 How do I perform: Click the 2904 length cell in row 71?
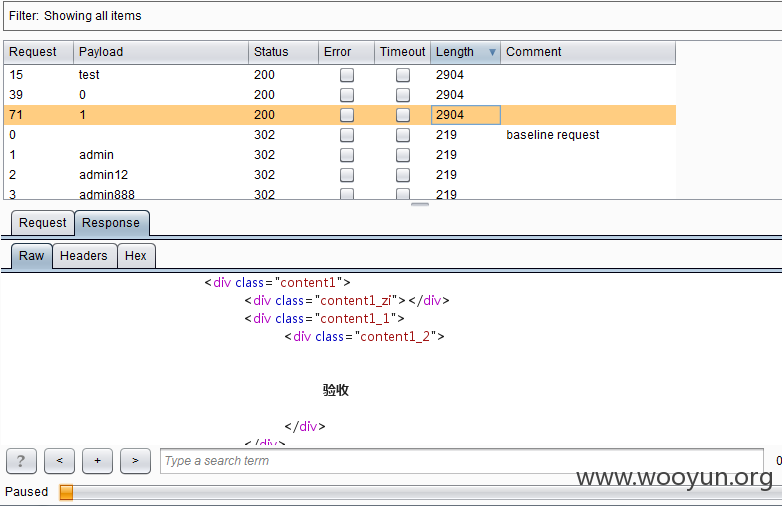[465, 115]
